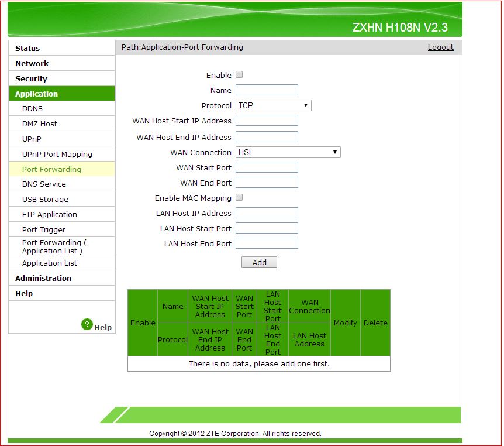This screenshot has height=446, width=504.
Task: Click the LAN Host End Port field
Action: [x=267, y=243]
